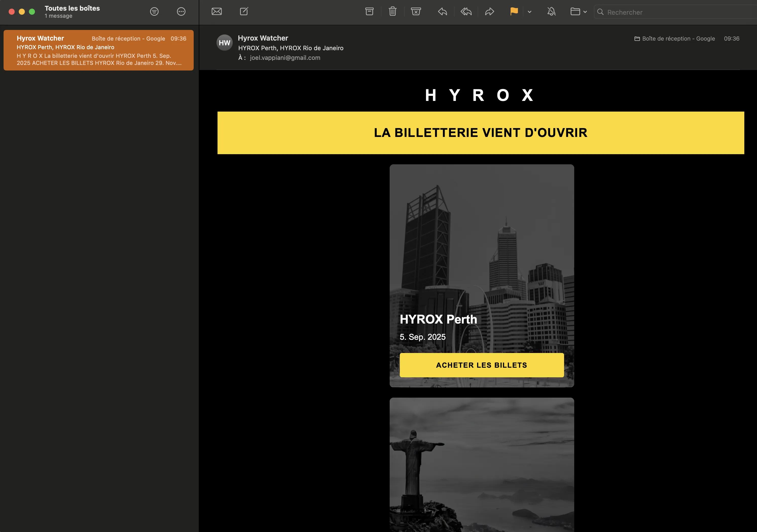Mute the conversation with bell icon
The width and height of the screenshot is (757, 532).
(552, 12)
